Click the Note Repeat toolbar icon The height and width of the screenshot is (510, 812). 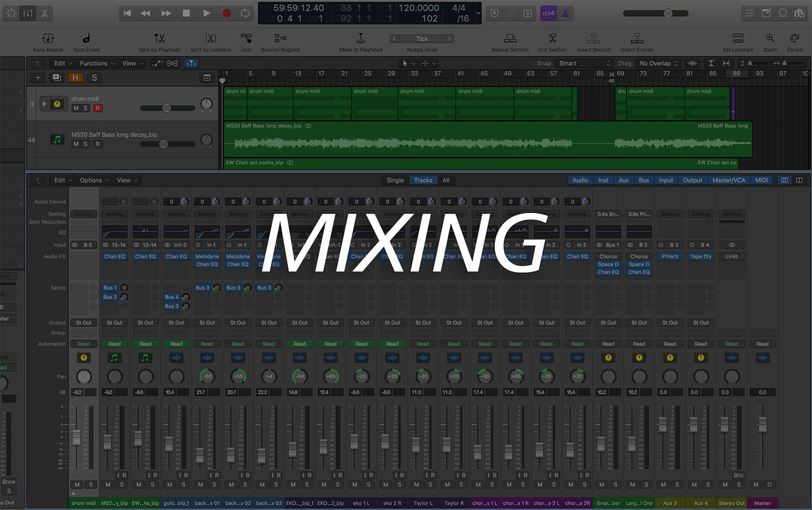click(x=48, y=39)
